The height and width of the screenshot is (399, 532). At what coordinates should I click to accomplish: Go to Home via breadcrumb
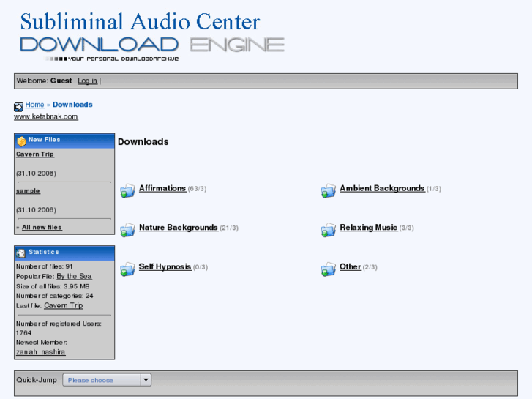pos(35,105)
